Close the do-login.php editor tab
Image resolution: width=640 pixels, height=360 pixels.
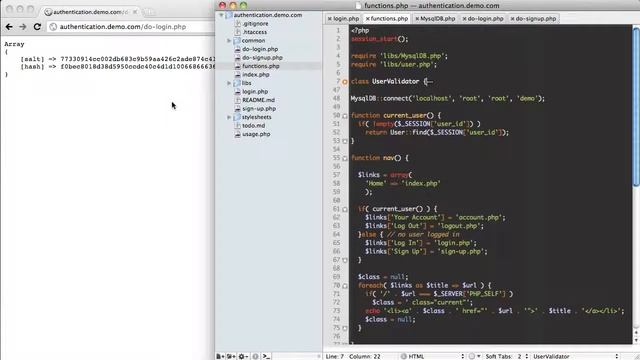point(464,19)
